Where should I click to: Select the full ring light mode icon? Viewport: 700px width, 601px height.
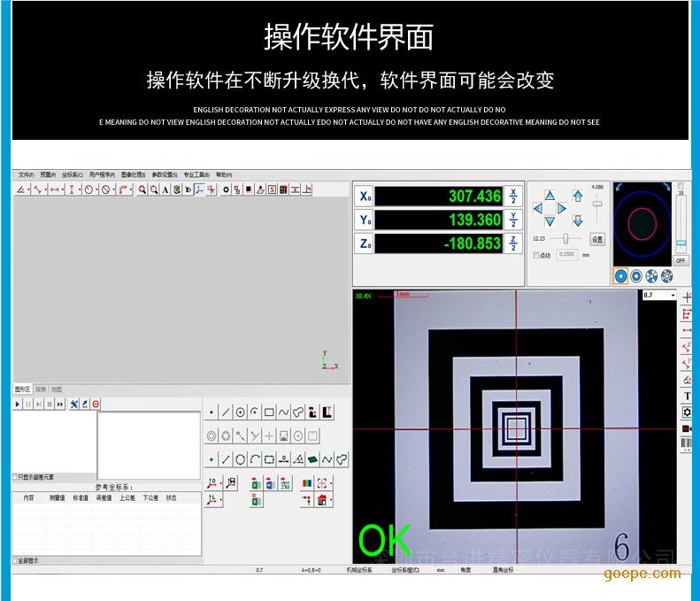[x=621, y=276]
